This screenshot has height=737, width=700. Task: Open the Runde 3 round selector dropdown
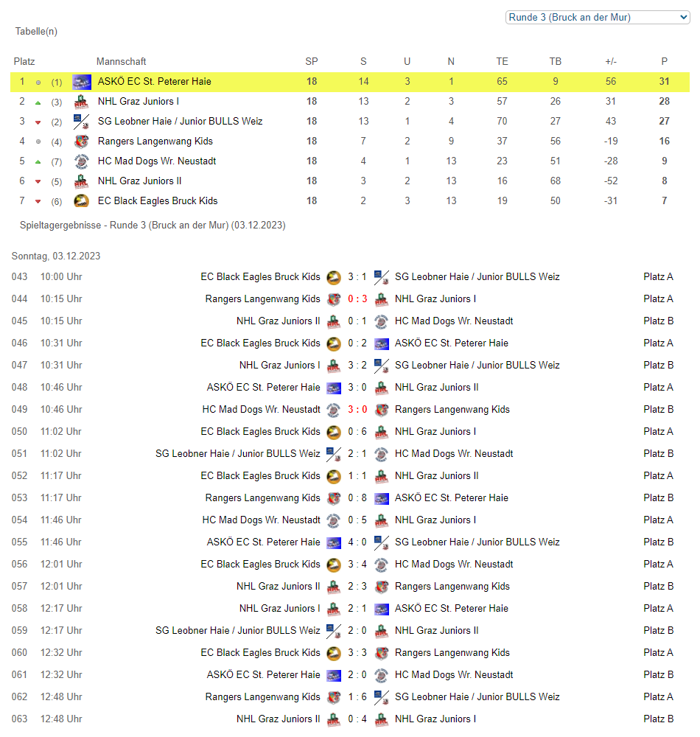click(597, 17)
